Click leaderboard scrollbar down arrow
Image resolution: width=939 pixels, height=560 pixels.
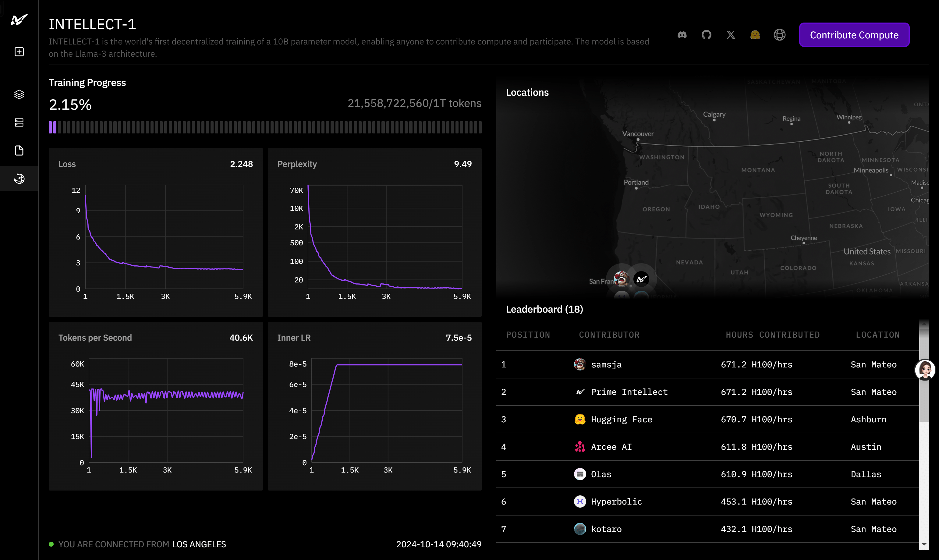tap(924, 544)
